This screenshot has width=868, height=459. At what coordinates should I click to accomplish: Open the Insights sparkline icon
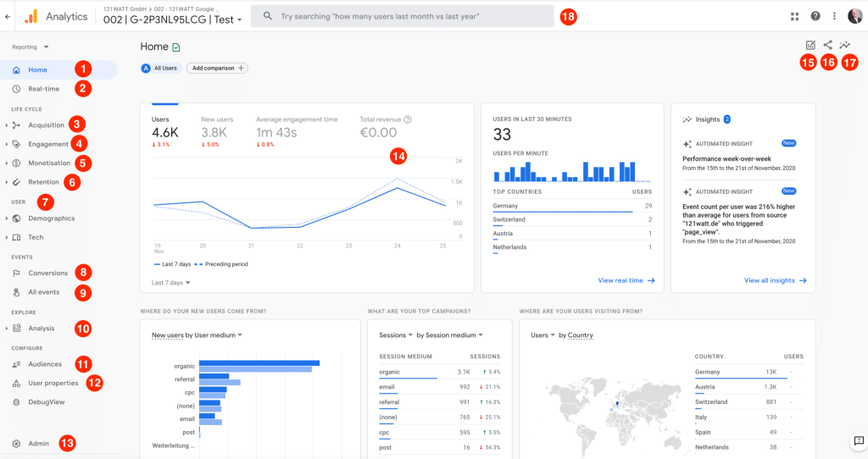845,46
